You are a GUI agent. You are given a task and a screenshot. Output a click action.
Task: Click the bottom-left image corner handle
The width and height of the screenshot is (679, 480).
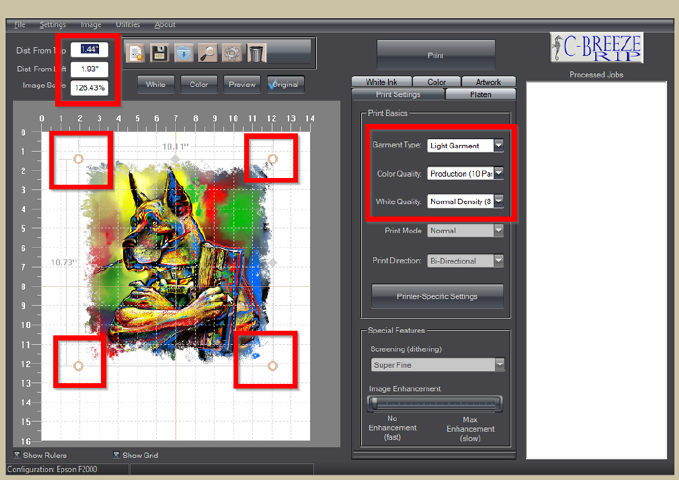coord(78,366)
